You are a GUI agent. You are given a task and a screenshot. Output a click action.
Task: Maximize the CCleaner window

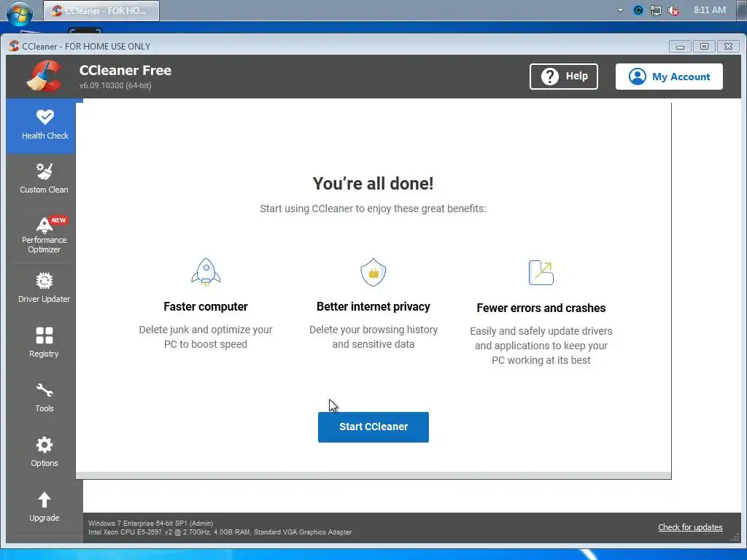point(704,46)
